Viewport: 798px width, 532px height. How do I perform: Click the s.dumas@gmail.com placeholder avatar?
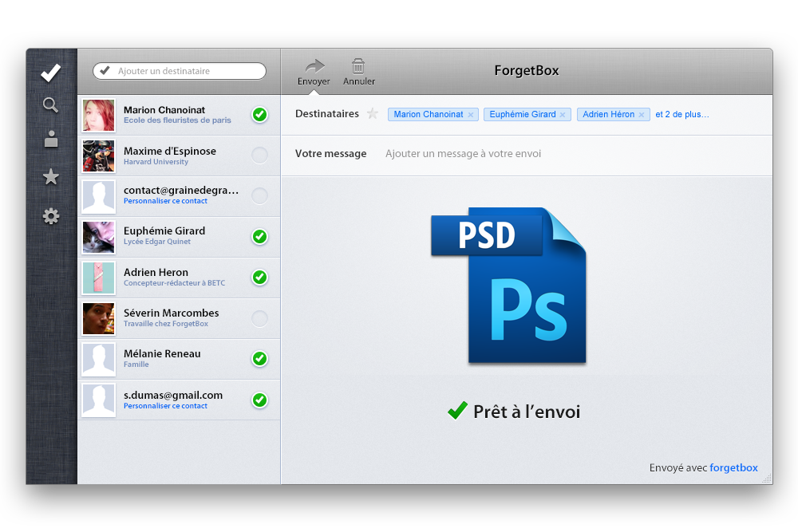click(x=99, y=400)
